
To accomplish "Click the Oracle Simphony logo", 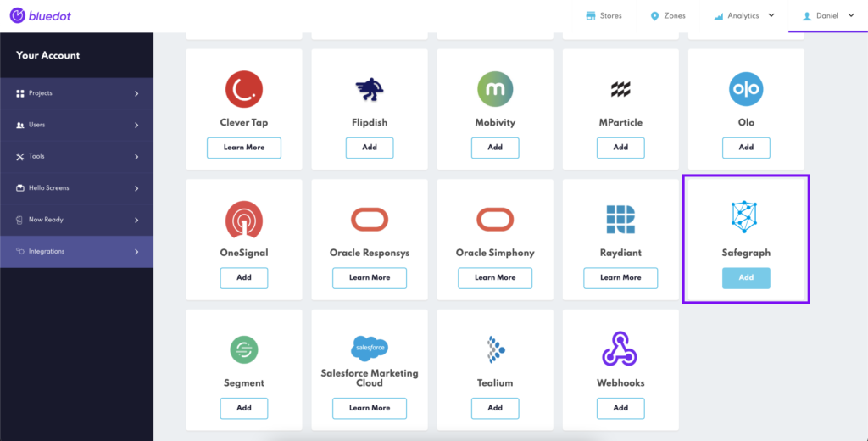I will [x=495, y=220].
